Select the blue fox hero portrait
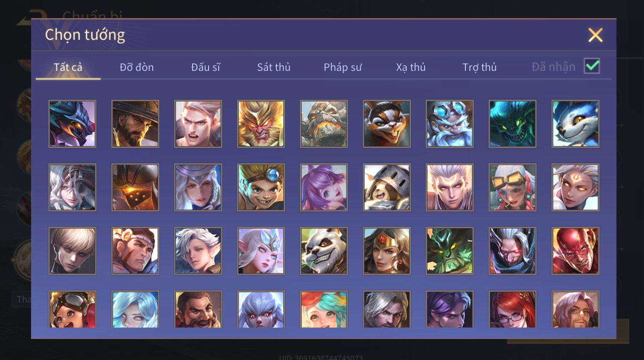644x360 pixels. 575,124
